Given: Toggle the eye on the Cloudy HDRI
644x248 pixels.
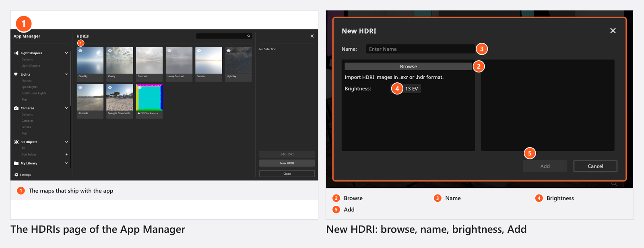Looking at the screenshot, I should pyautogui.click(x=110, y=51).
